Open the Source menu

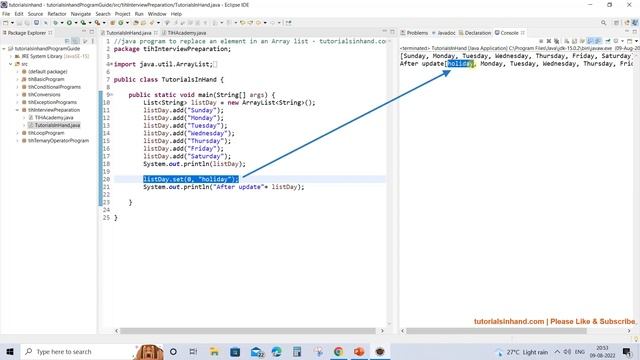point(35,14)
